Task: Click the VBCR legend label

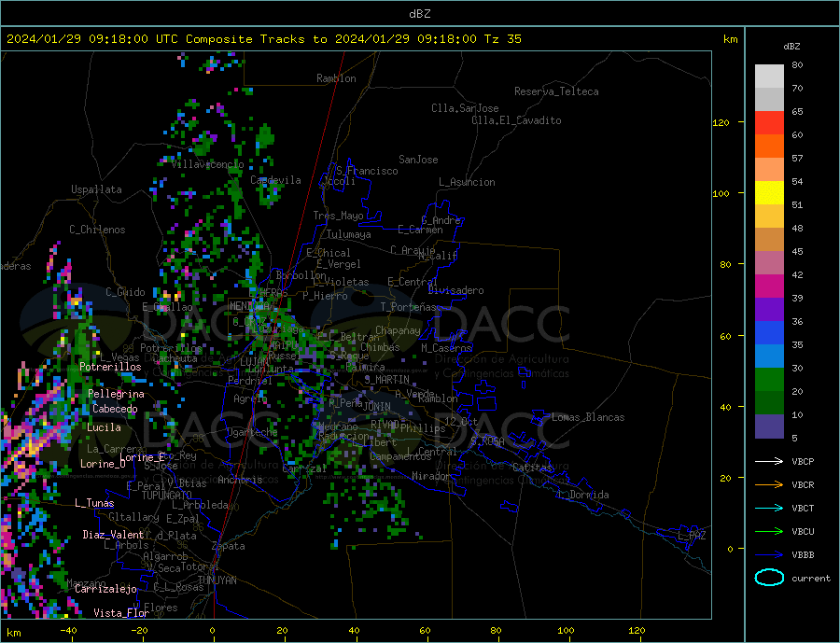Action: (x=803, y=485)
